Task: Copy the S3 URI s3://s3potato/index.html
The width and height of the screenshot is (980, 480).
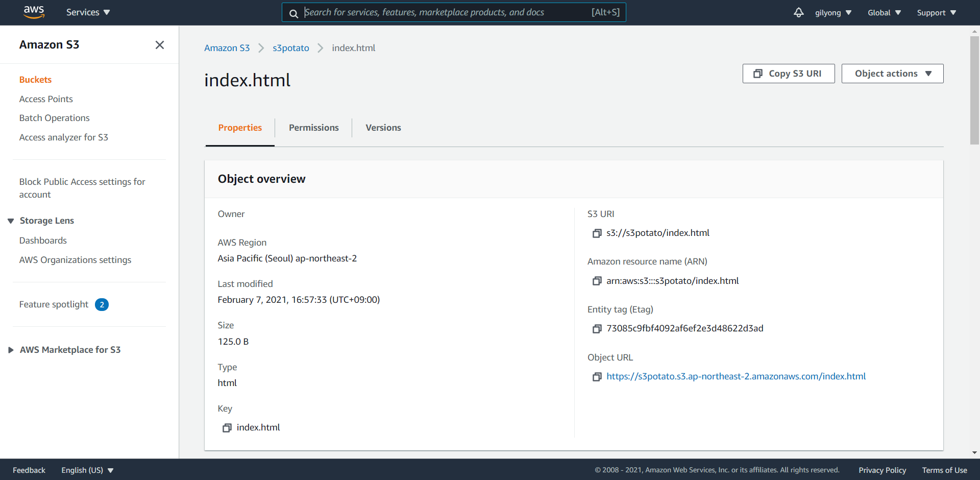Action: [x=597, y=233]
